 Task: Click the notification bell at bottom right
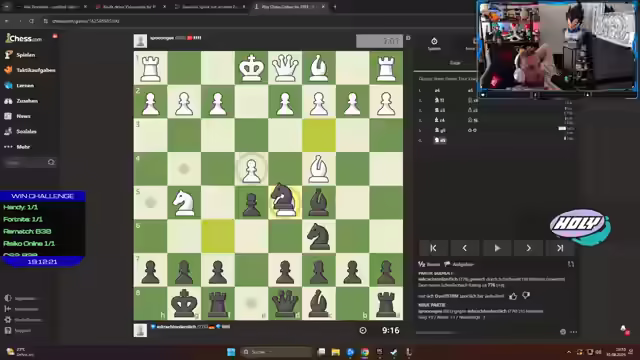tap(623, 328)
